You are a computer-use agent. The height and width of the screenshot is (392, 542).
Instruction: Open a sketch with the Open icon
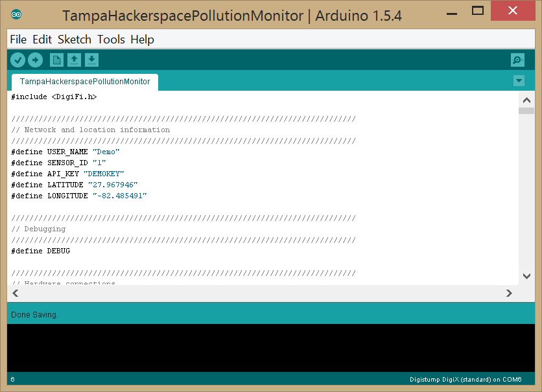click(74, 60)
